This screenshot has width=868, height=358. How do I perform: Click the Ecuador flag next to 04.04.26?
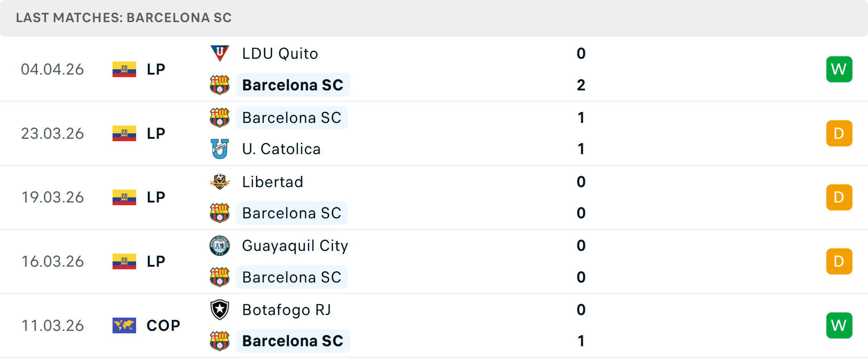pyautogui.click(x=124, y=69)
